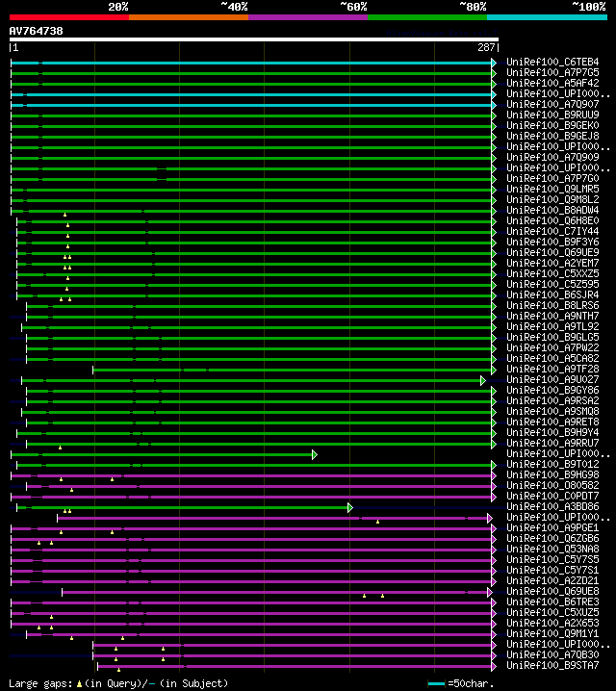The height and width of the screenshot is (691, 616).
Task: Open hit UniRef100_C6TEB4
Action: tap(552, 62)
